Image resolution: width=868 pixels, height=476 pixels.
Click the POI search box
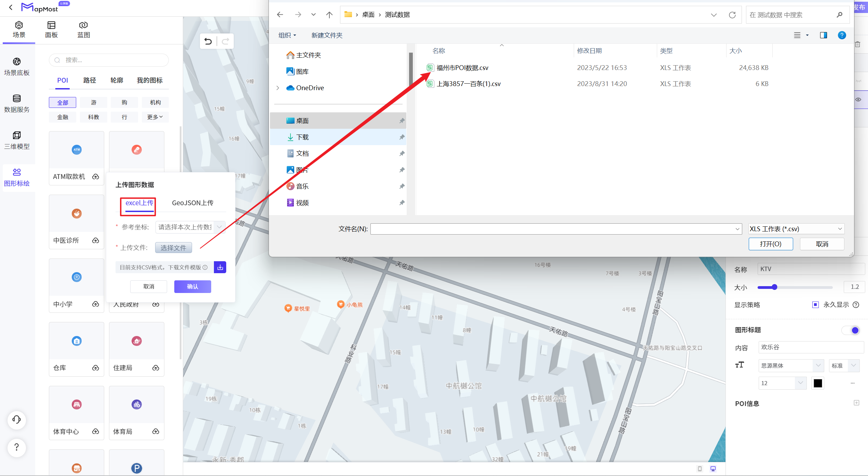click(109, 60)
